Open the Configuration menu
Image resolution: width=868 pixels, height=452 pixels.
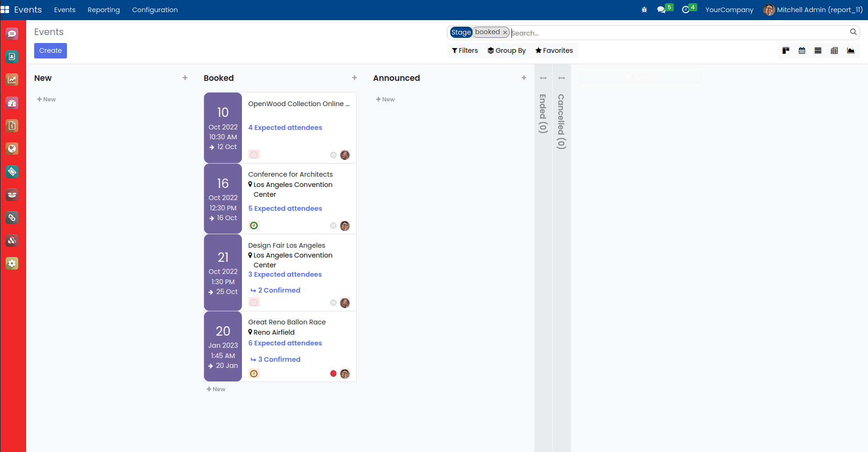click(x=154, y=10)
